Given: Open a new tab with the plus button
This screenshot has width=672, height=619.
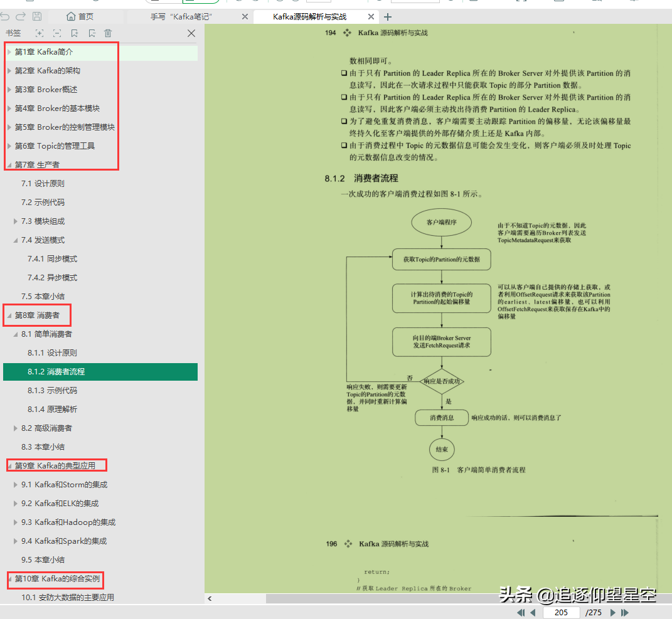Looking at the screenshot, I should 387,17.
